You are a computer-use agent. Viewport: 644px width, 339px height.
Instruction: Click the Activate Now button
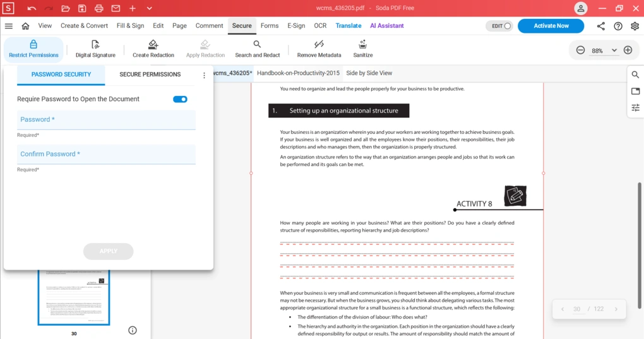[x=551, y=26]
